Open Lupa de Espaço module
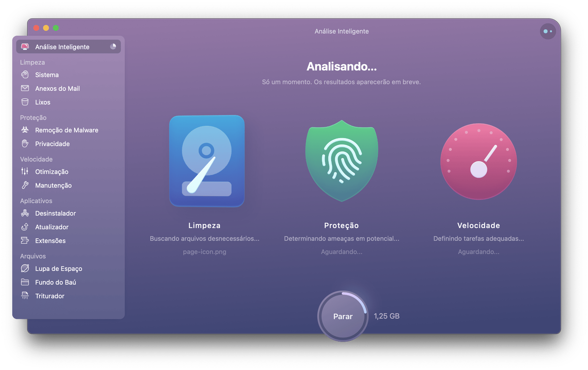 tap(68, 268)
